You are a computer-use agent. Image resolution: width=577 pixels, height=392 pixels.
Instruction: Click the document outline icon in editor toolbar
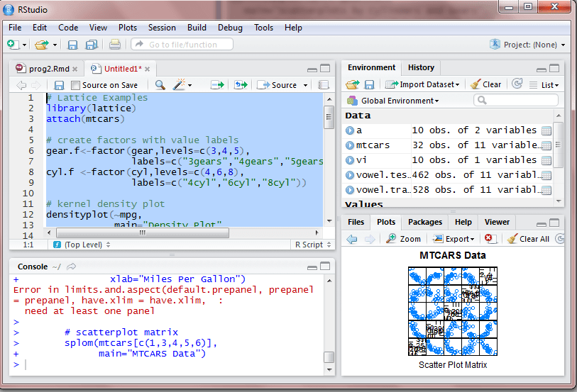point(323,85)
